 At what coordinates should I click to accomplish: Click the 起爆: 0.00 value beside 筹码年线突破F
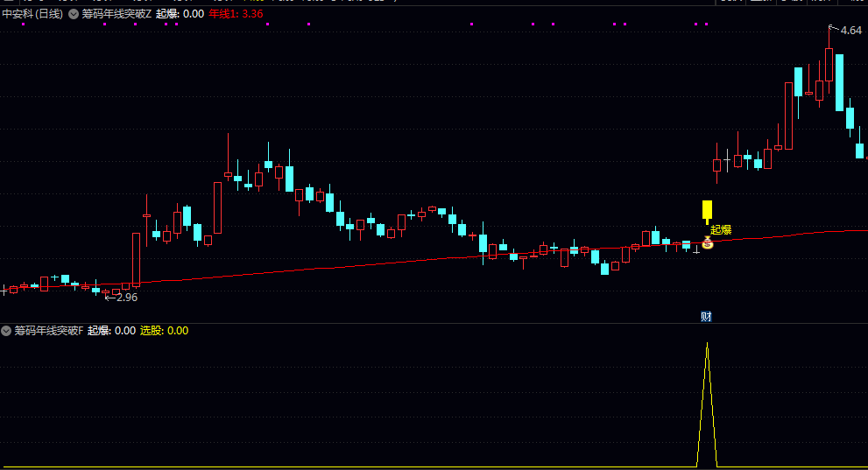[111, 331]
